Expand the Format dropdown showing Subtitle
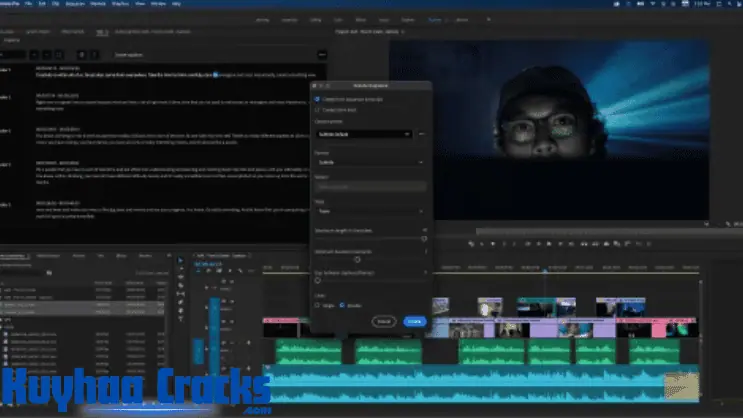 click(369, 161)
